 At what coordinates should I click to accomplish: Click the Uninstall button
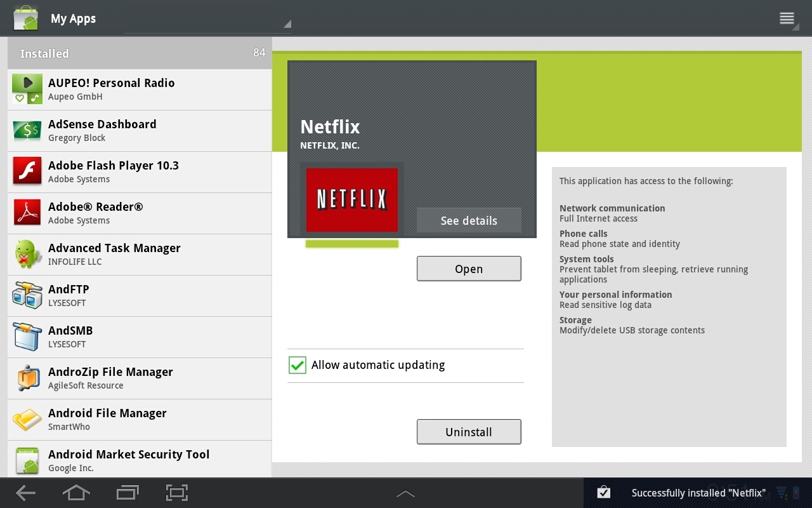pyautogui.click(x=469, y=432)
